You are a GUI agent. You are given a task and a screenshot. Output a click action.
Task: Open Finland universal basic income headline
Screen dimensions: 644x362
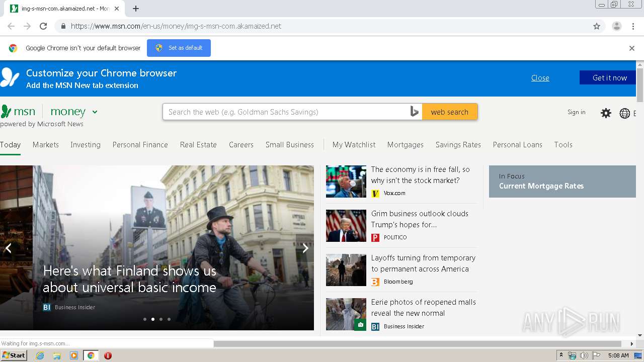point(129,279)
